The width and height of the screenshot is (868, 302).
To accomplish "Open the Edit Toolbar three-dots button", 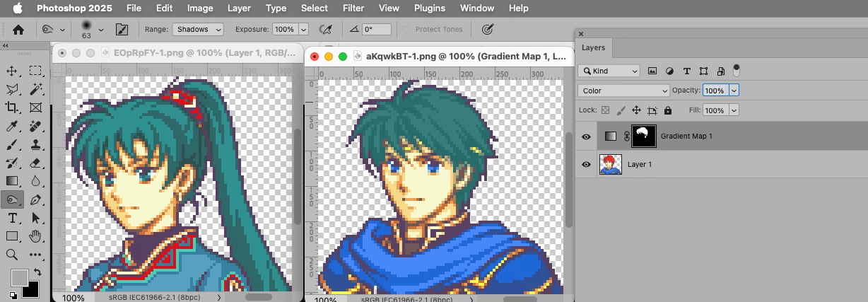I will pos(35,255).
